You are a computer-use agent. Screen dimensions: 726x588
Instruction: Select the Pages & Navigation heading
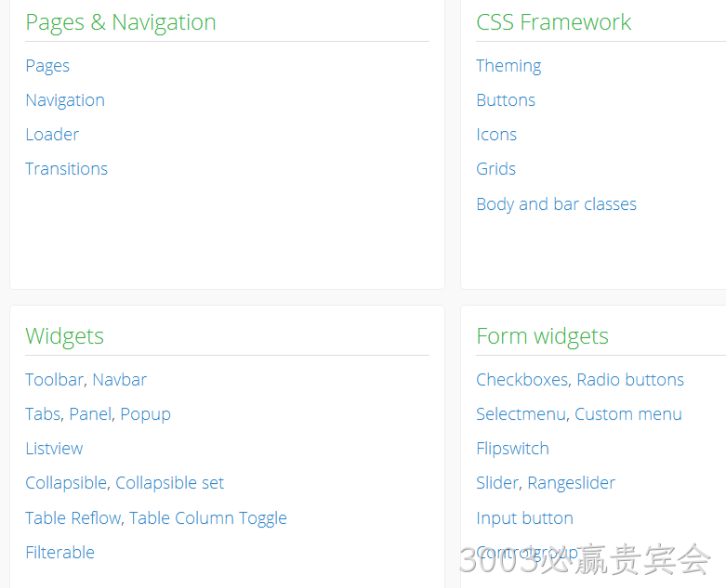tap(121, 22)
